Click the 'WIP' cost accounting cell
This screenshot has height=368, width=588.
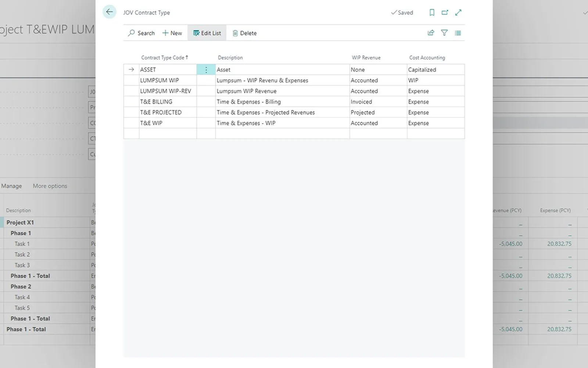click(435, 80)
